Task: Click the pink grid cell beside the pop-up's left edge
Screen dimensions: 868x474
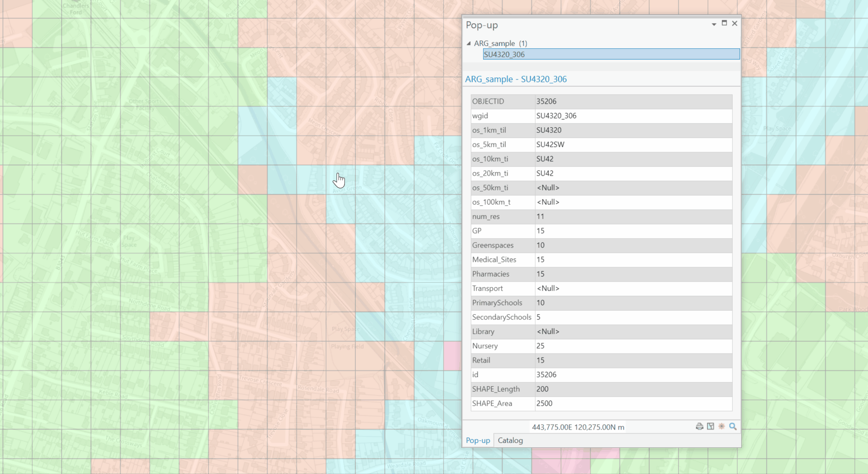Action: click(452, 356)
